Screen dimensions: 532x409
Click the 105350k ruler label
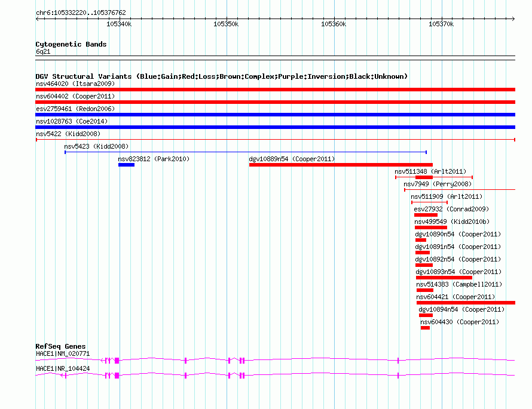point(226,24)
